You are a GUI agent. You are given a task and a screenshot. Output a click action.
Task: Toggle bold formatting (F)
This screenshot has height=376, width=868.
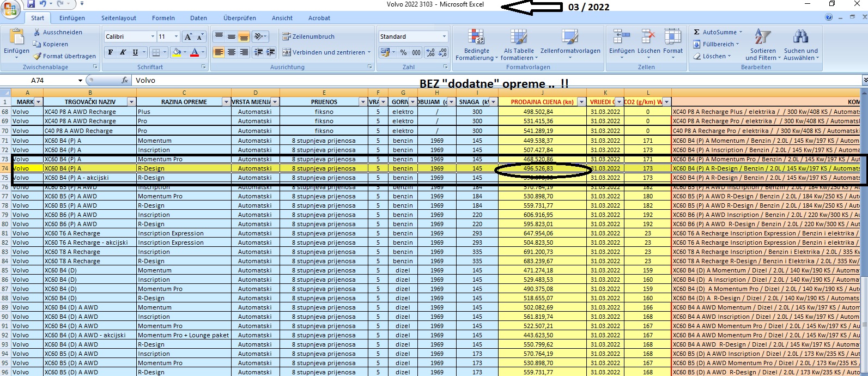pyautogui.click(x=111, y=52)
